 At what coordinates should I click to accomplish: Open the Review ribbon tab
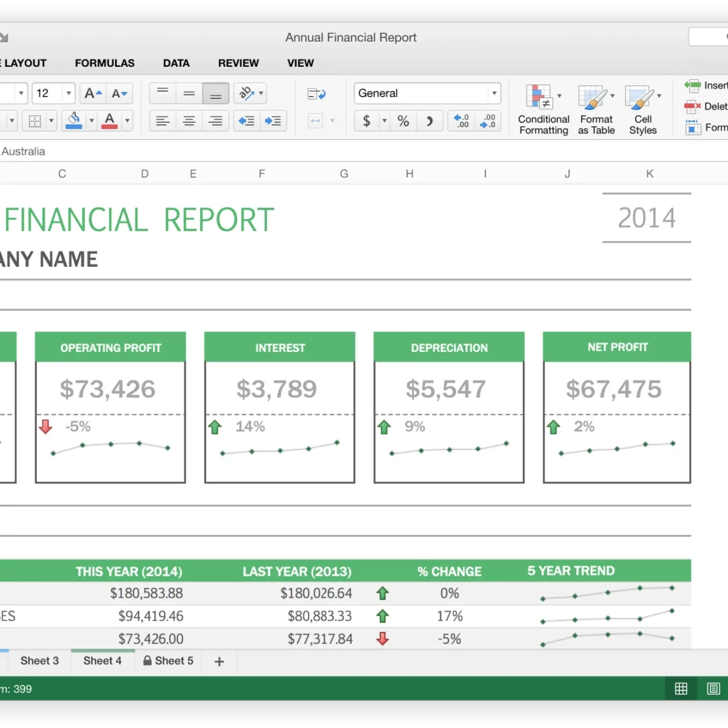(238, 63)
